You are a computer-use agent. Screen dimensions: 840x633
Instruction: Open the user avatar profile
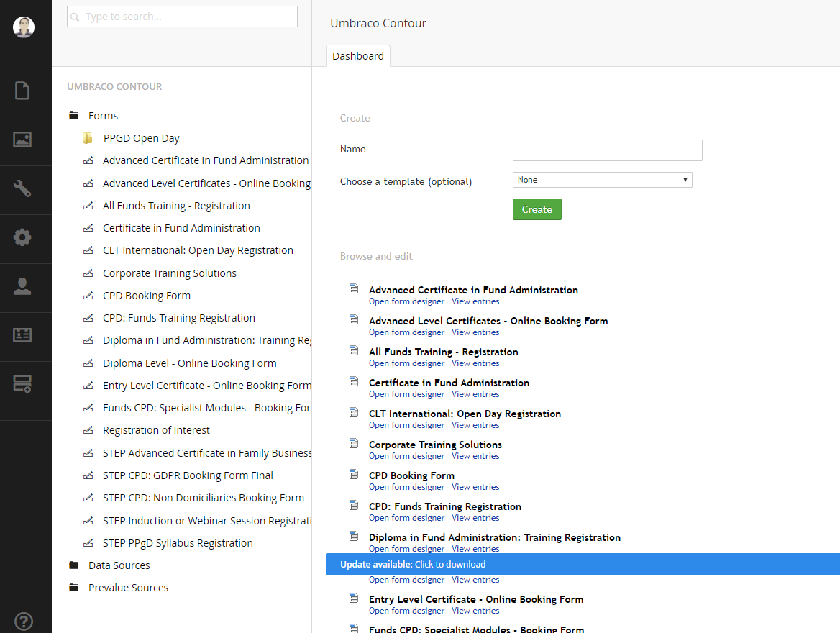[x=24, y=27]
